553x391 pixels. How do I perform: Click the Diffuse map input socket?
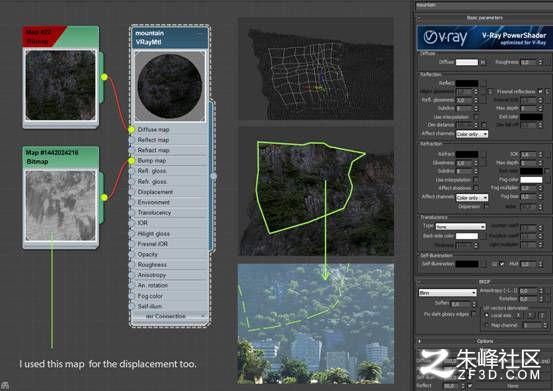(131, 130)
